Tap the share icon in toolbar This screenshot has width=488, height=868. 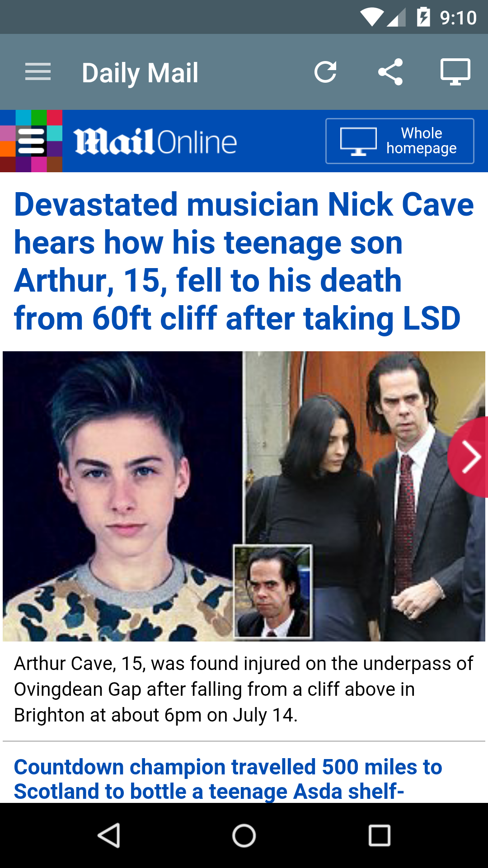click(x=390, y=72)
